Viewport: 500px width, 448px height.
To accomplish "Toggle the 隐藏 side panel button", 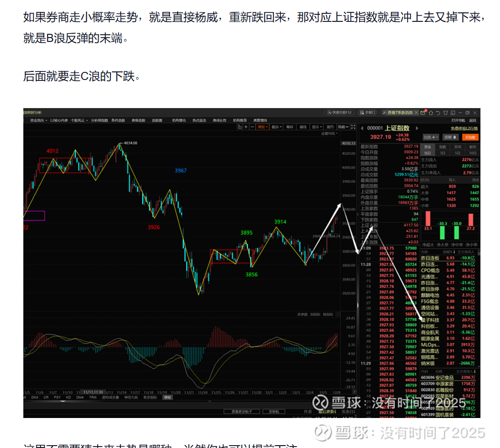I will tap(343, 127).
